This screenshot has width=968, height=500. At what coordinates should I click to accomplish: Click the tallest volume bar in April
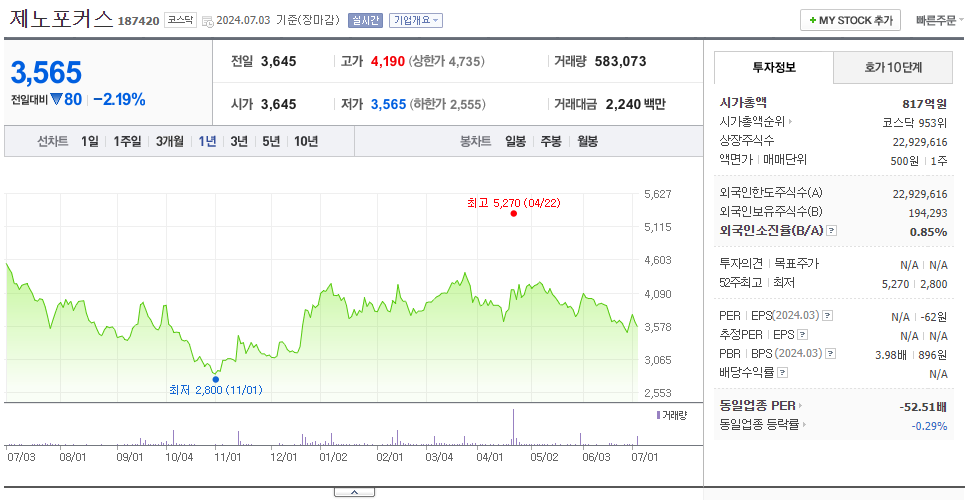point(513,427)
